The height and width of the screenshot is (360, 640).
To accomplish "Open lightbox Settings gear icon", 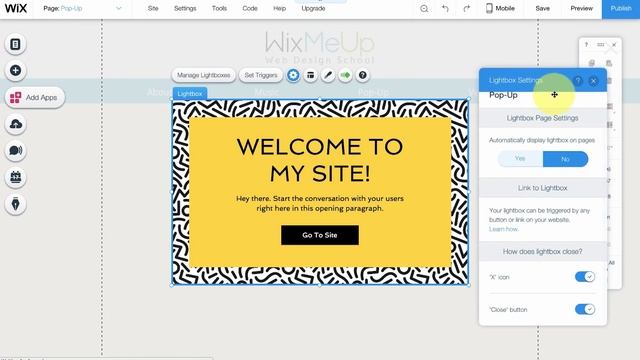I will pyautogui.click(x=293, y=75).
